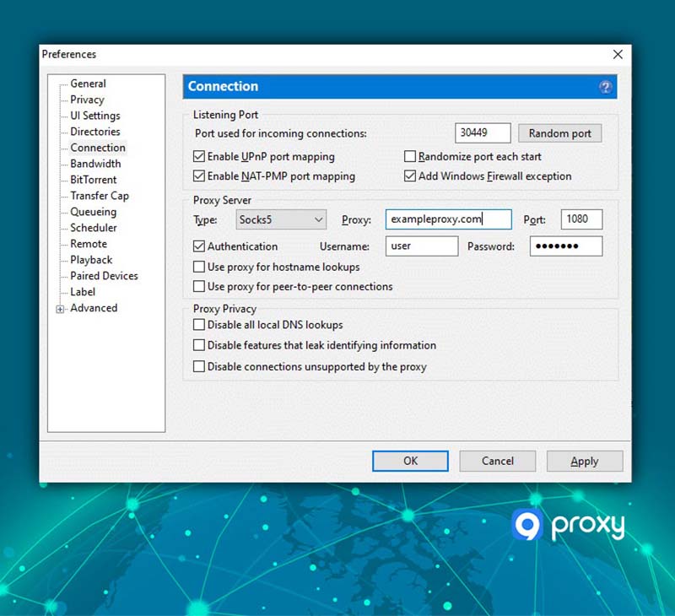The width and height of the screenshot is (675, 616).
Task: Enable Randomize port each start
Action: (x=410, y=156)
